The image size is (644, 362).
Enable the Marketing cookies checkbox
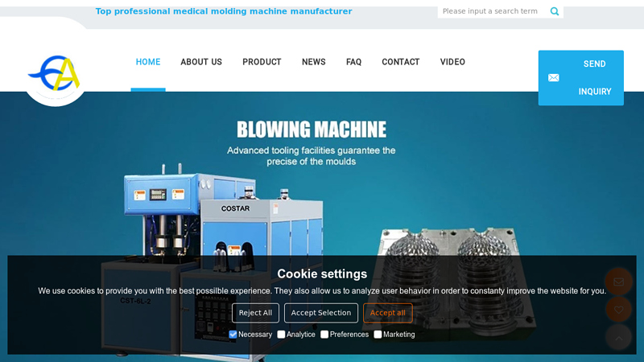378,335
